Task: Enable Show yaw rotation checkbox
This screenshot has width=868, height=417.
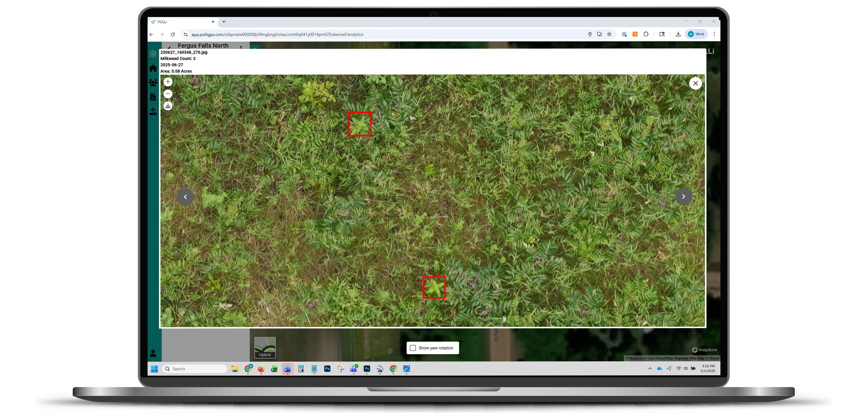Action: point(413,348)
